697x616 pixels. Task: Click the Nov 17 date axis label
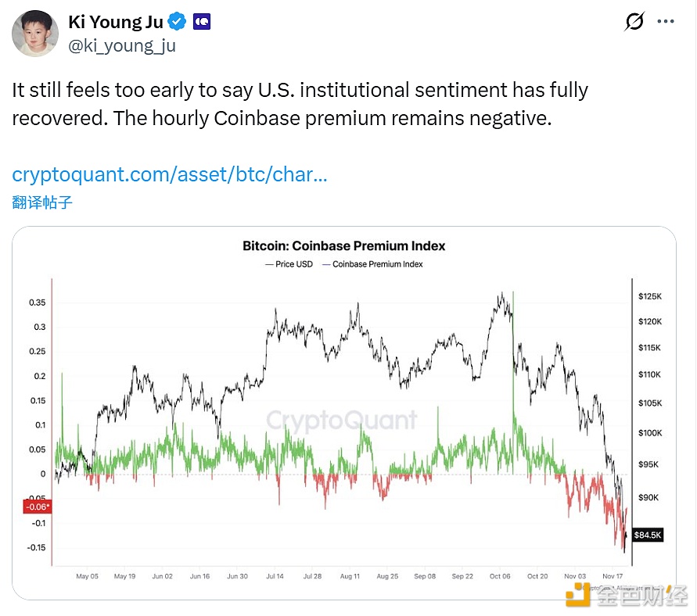pyautogui.click(x=613, y=575)
